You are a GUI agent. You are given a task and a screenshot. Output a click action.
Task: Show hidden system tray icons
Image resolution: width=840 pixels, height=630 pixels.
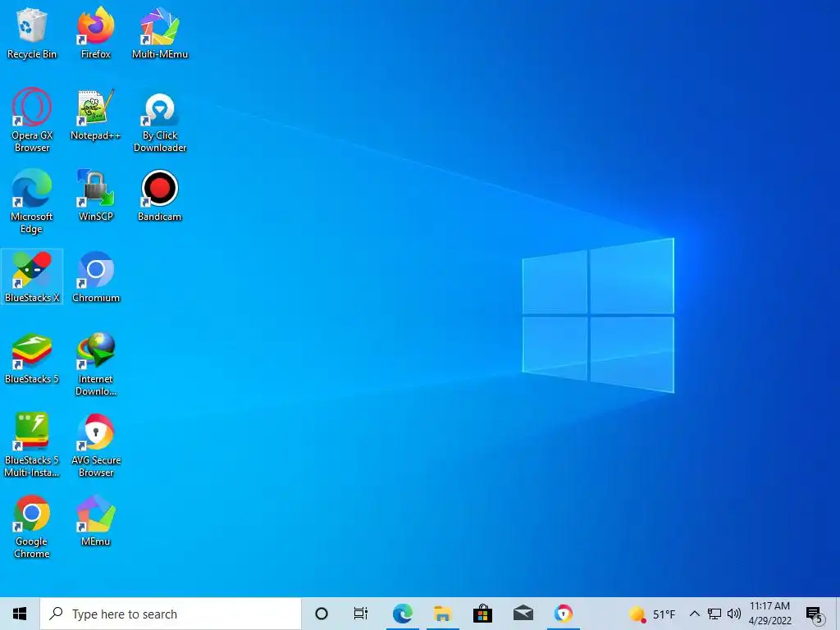[x=694, y=614]
